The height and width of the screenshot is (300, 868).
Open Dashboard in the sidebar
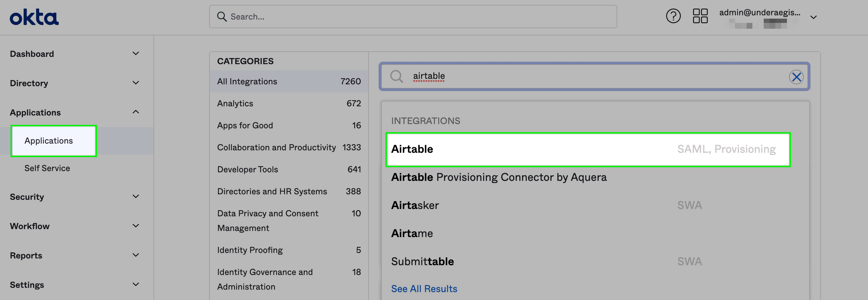point(32,54)
